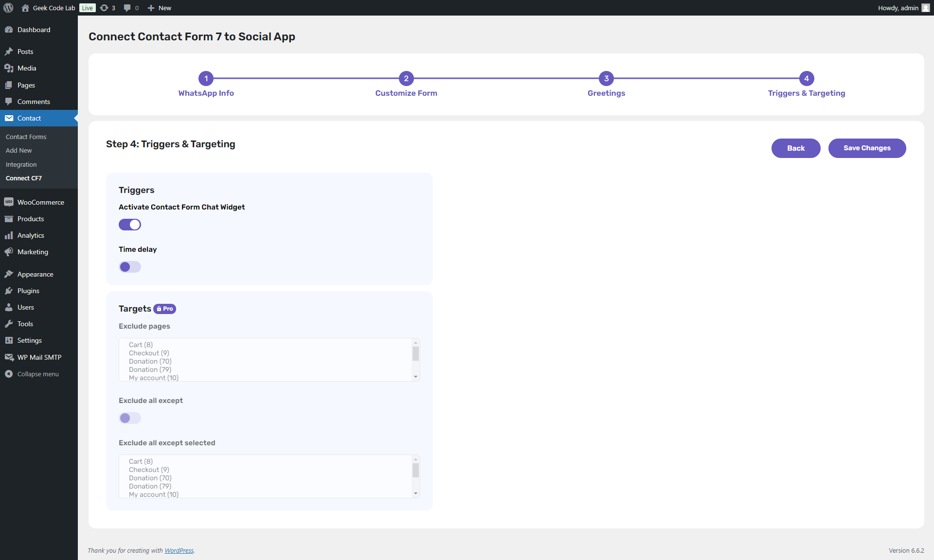The width and height of the screenshot is (934, 560).
Task: Click the Contact envelope icon
Action: click(x=9, y=118)
